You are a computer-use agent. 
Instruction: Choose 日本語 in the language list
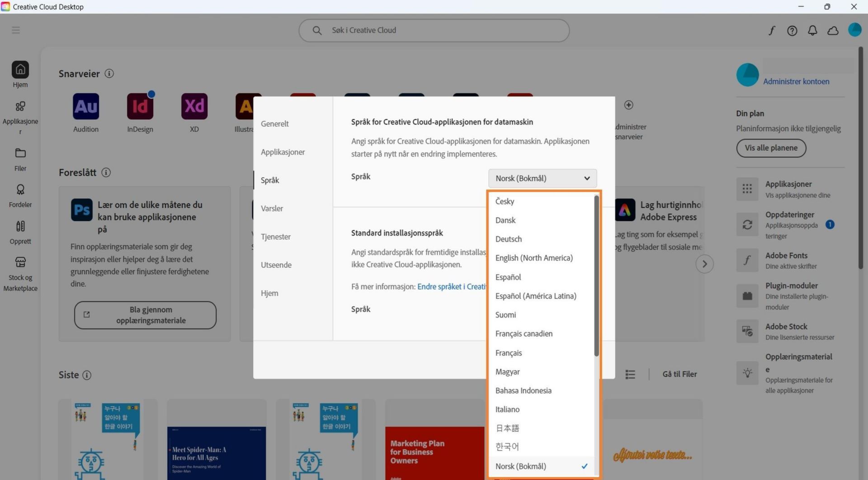pyautogui.click(x=542, y=428)
